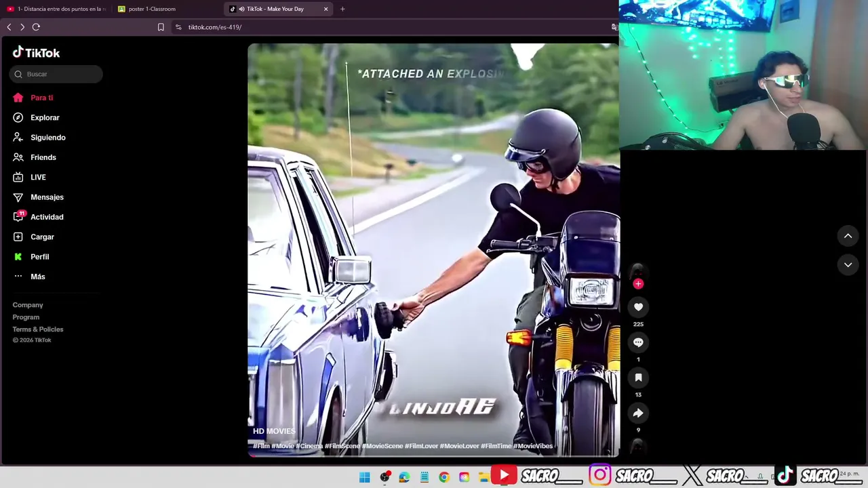
Task: Open the Program footer link
Action: [26, 317]
